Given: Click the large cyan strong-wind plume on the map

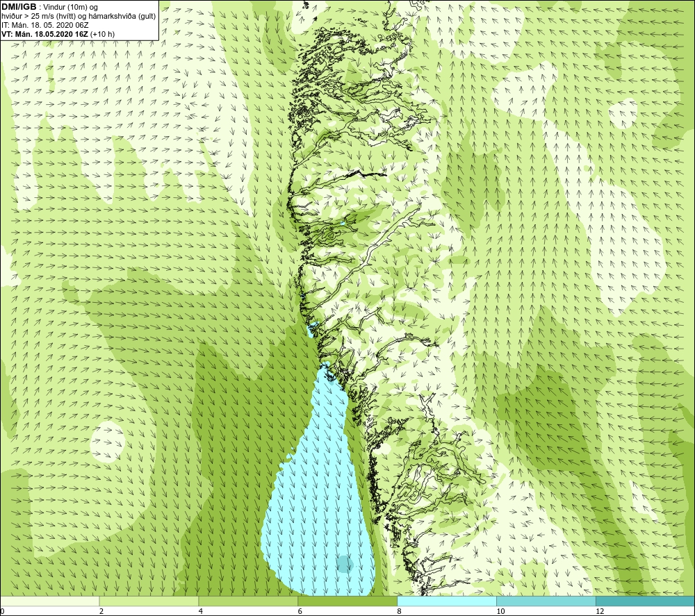Looking at the screenshot, I should pos(319,496).
